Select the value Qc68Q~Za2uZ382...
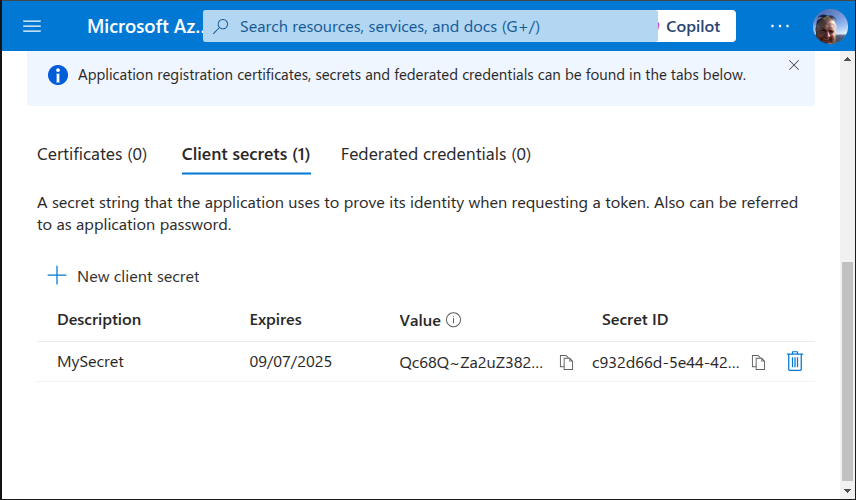Screen dimensions: 856x500 click(x=471, y=362)
